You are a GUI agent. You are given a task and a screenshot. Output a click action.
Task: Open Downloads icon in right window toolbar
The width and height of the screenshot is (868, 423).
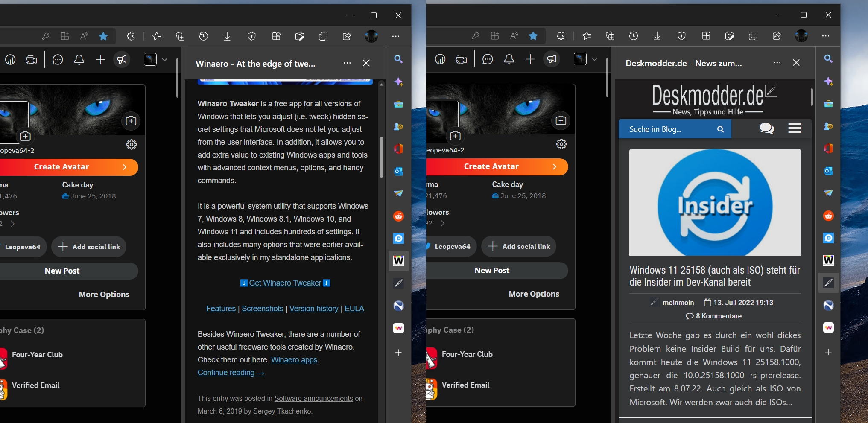click(657, 36)
